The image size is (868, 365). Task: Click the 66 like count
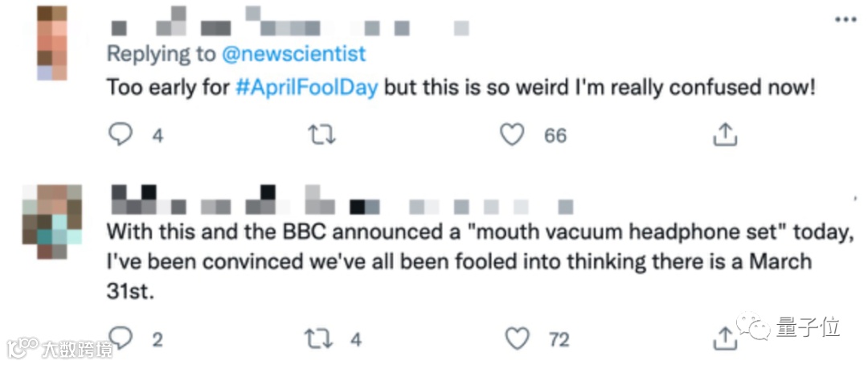pos(555,135)
